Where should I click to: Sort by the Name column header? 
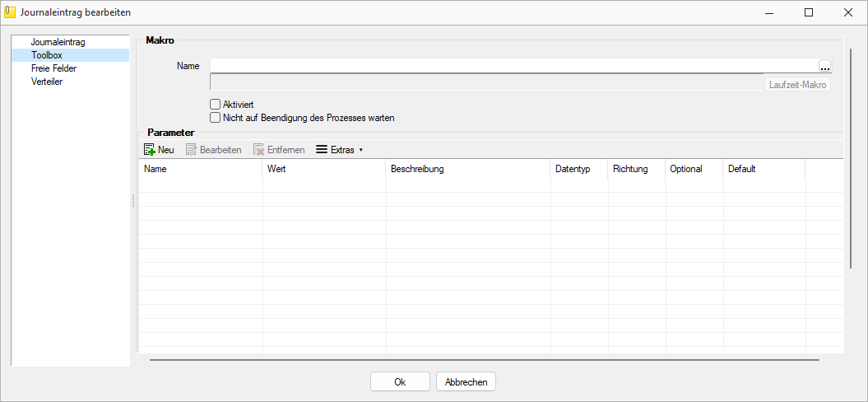200,169
